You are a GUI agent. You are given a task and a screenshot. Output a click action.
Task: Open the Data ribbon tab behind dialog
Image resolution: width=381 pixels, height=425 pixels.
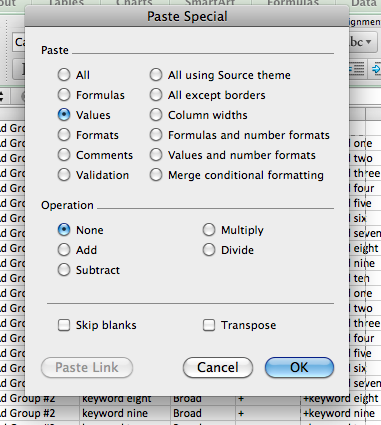[x=364, y=3]
